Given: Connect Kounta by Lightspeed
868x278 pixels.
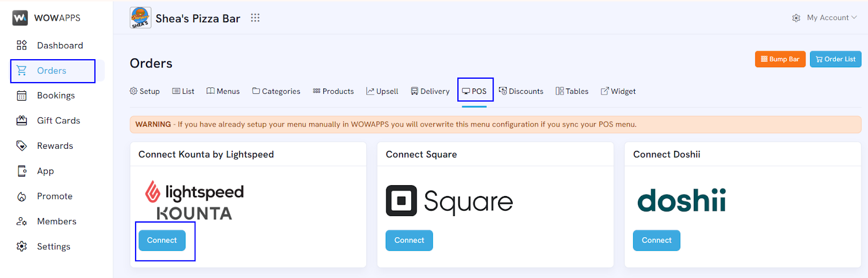Looking at the screenshot, I should click(162, 241).
